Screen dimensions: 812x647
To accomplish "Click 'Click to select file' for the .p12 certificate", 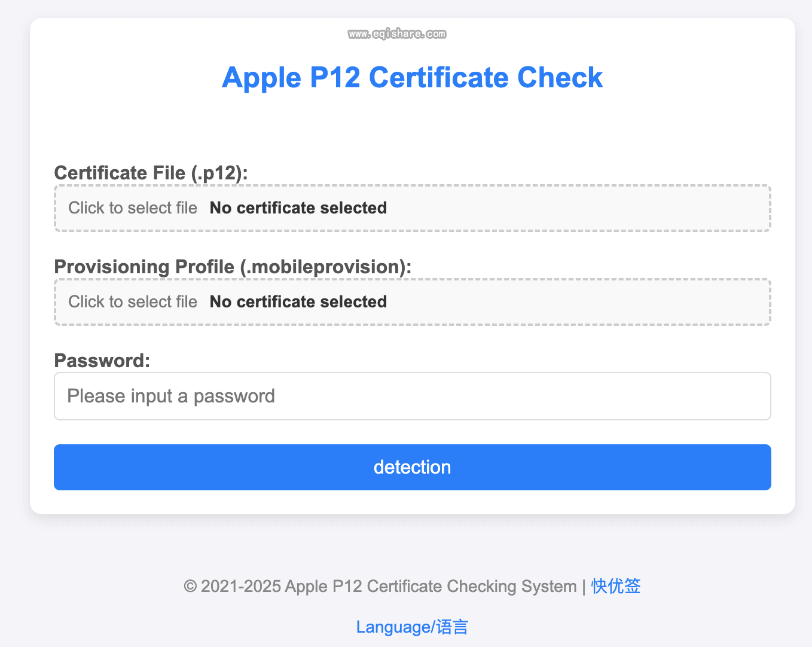I will [x=132, y=207].
